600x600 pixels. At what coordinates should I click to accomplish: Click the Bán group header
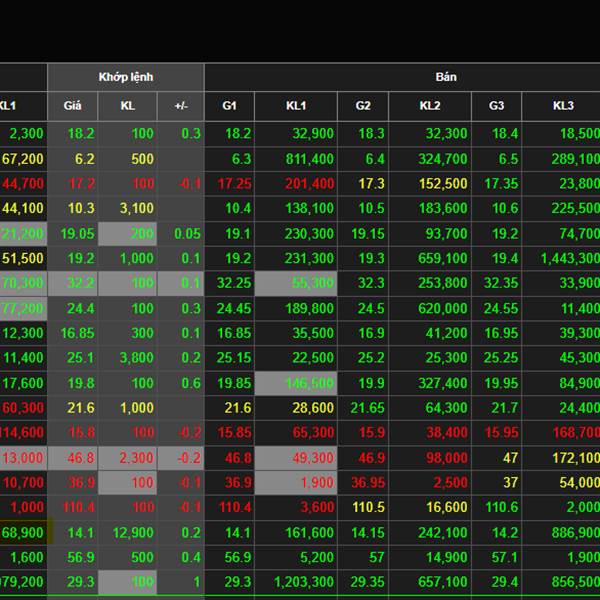tap(445, 77)
